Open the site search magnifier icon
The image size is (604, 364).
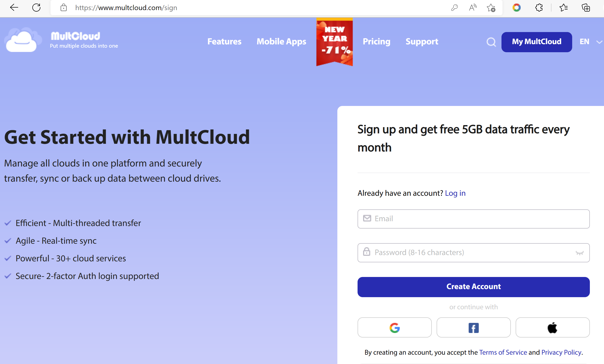click(491, 42)
